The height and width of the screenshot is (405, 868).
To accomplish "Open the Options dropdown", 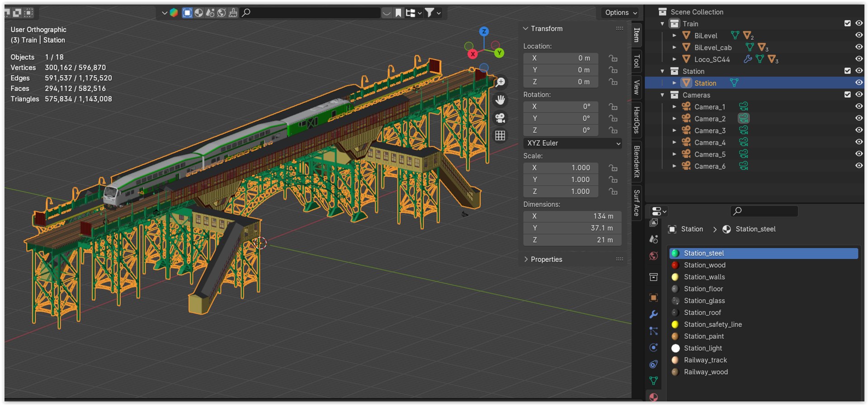I will [621, 13].
